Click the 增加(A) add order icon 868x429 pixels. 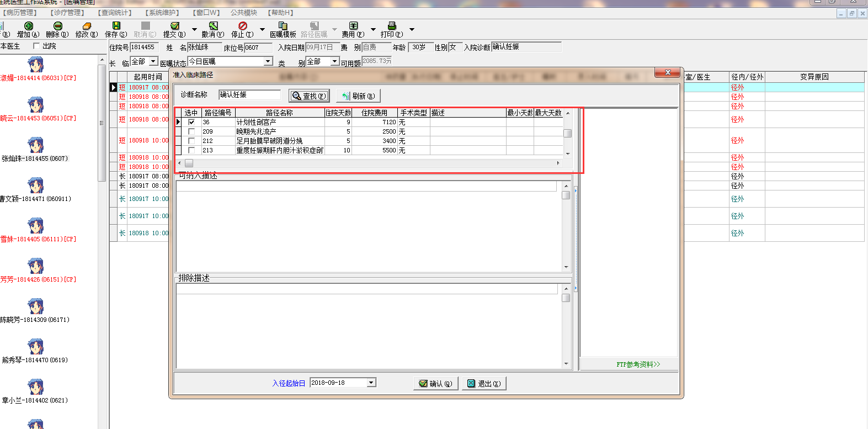(29, 25)
